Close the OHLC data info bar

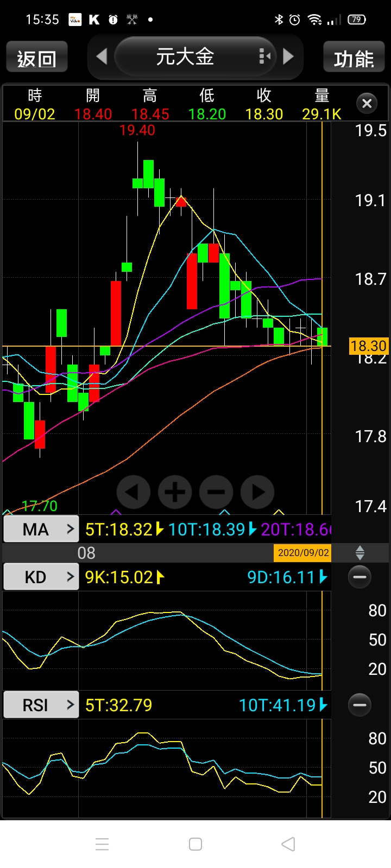pyautogui.click(x=367, y=103)
